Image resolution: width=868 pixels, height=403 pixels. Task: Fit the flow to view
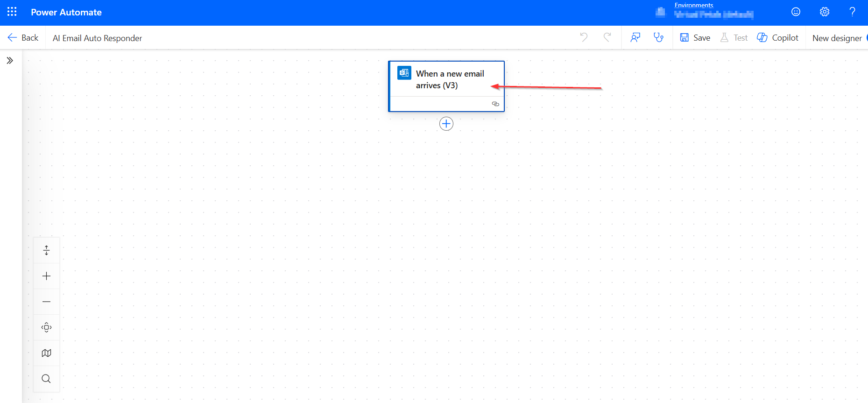tap(46, 327)
